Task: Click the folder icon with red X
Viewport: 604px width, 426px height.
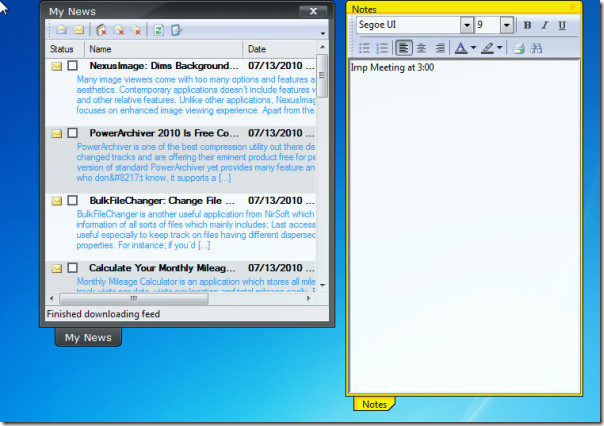Action: (x=136, y=30)
